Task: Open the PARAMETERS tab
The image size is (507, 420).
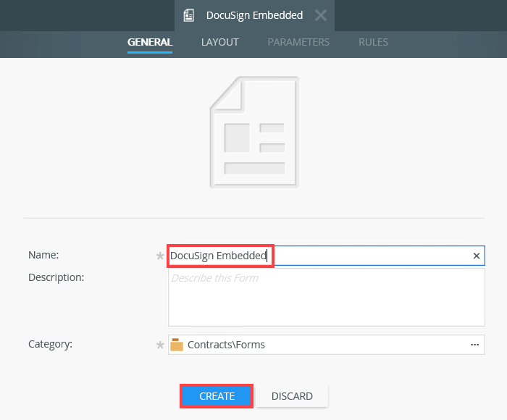Action: (298, 42)
